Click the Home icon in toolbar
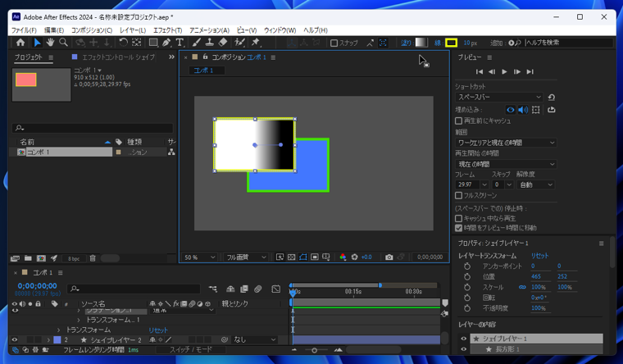This screenshot has height=364, width=623. pyautogui.click(x=20, y=43)
